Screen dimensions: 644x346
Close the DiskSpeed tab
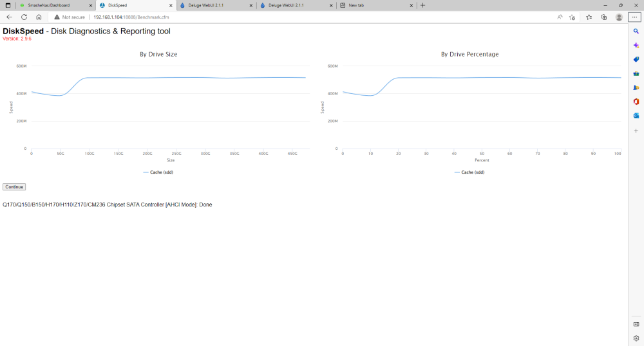[x=171, y=5]
